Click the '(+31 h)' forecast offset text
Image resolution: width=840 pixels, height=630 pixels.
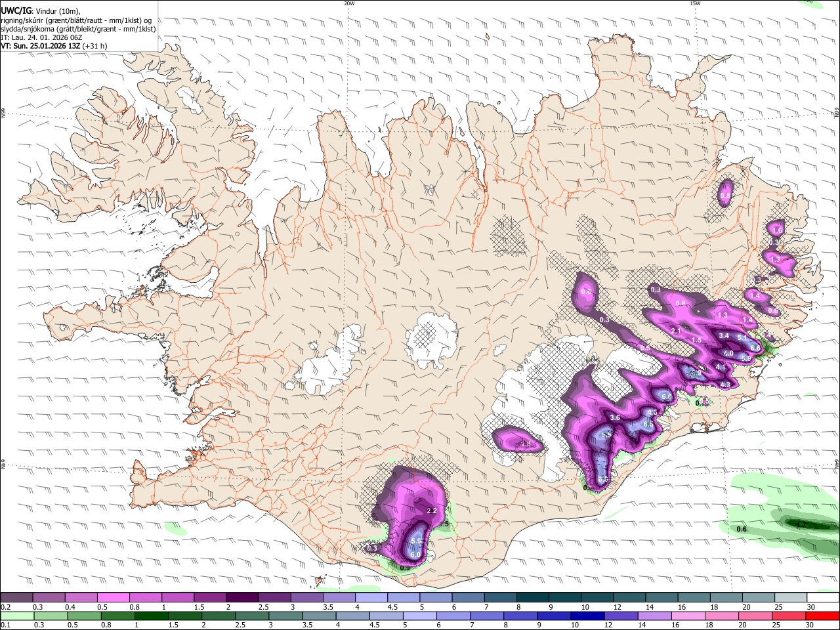point(95,46)
